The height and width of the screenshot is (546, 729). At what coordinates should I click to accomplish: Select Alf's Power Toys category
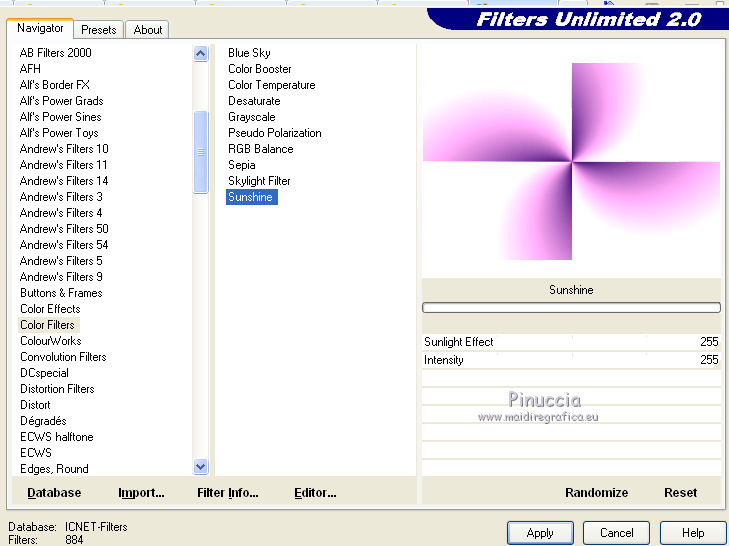click(x=59, y=133)
